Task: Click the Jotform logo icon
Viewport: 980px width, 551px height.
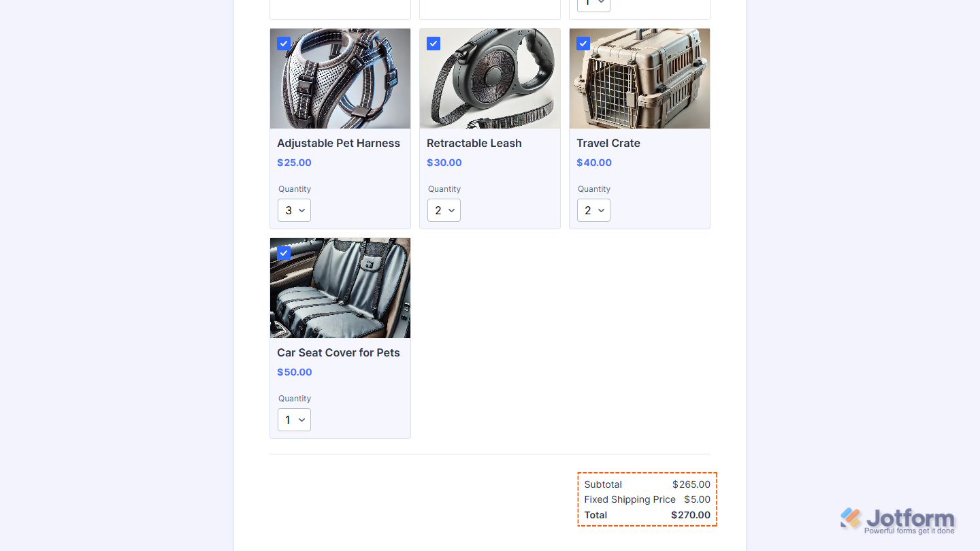Action: (x=851, y=518)
